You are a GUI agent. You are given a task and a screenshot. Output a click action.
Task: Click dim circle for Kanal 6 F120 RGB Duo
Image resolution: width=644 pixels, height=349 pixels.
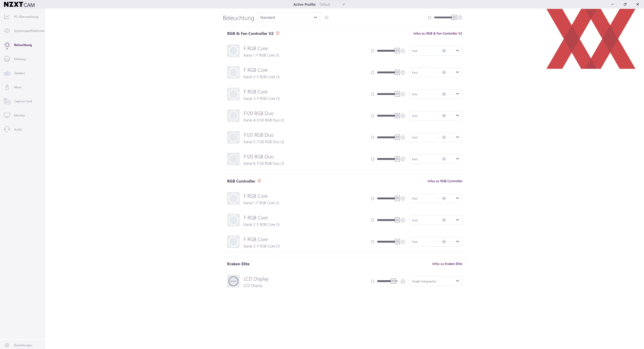373,159
